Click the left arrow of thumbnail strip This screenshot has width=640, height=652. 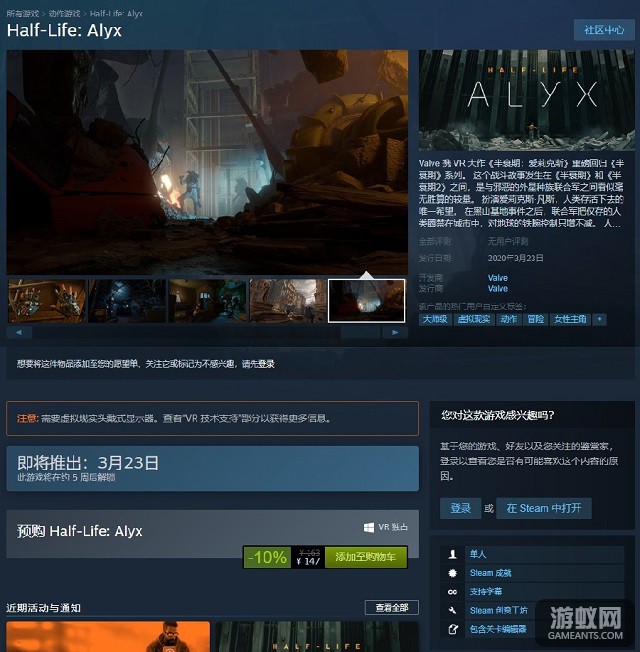point(19,332)
